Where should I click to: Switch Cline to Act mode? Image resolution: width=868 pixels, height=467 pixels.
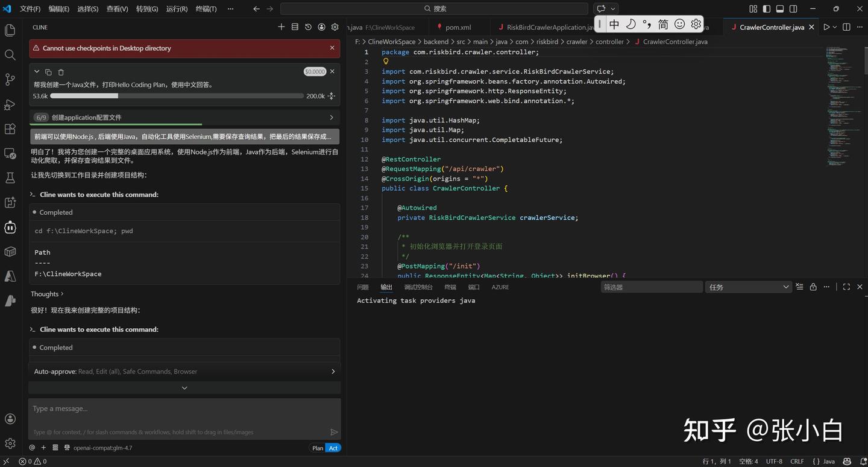[333, 448]
